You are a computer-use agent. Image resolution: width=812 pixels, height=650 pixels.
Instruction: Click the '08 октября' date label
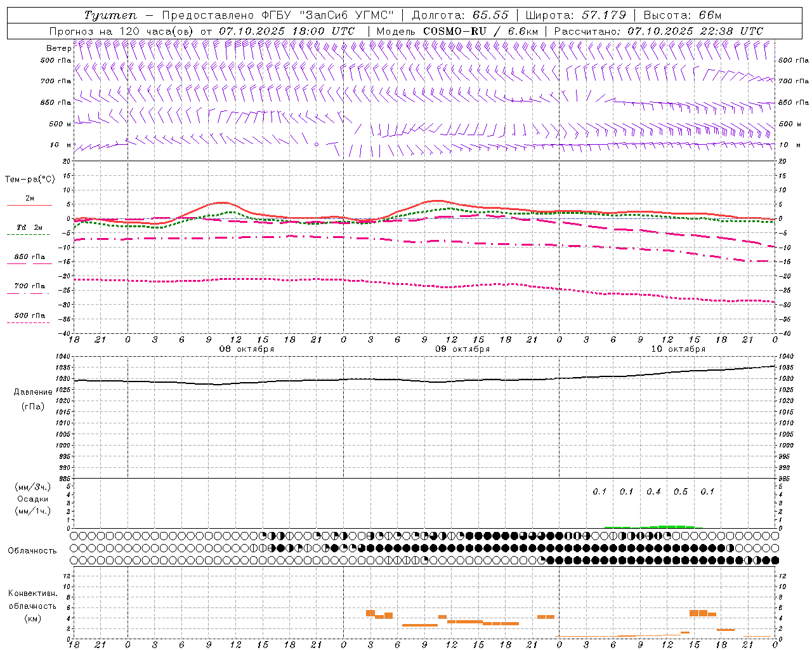pyautogui.click(x=247, y=349)
